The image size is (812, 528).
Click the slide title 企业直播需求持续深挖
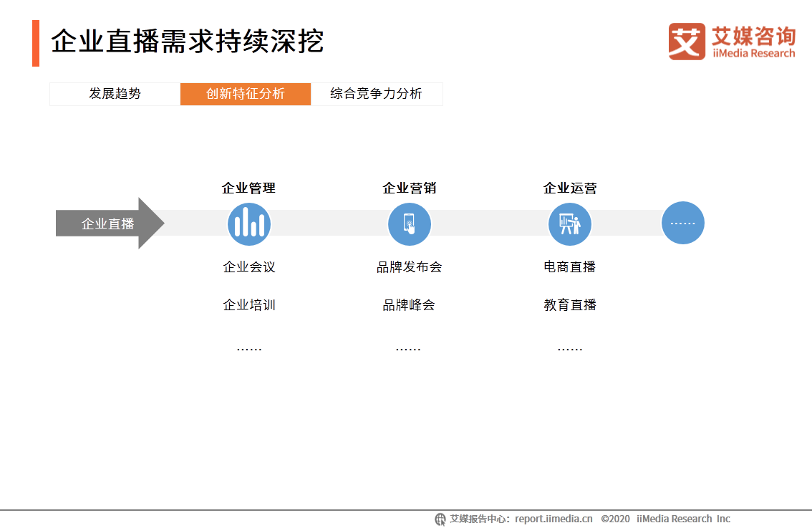[188, 42]
